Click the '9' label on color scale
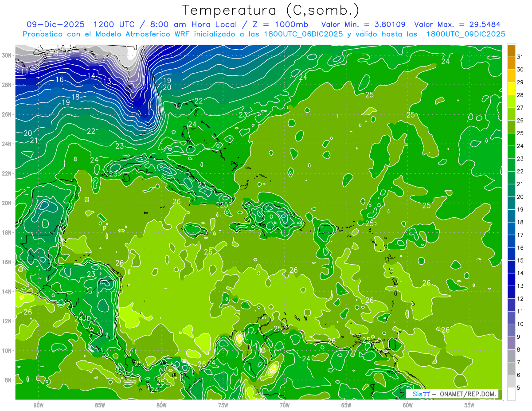Viewport: 532px width, 411px height. tap(519, 337)
